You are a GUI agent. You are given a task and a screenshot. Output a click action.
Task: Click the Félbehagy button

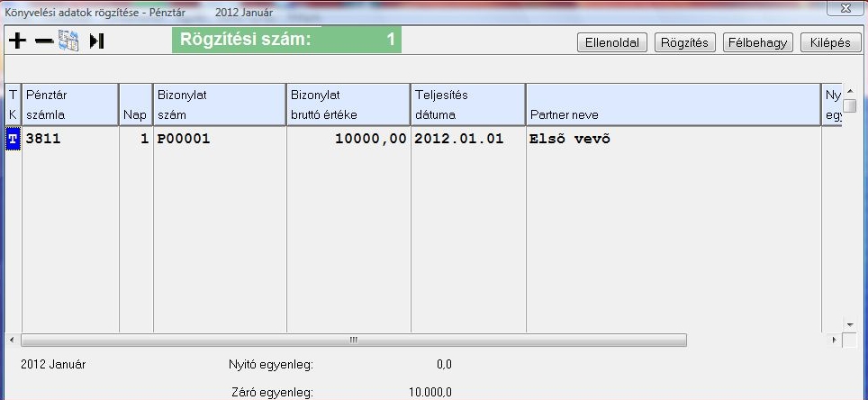[x=756, y=42]
